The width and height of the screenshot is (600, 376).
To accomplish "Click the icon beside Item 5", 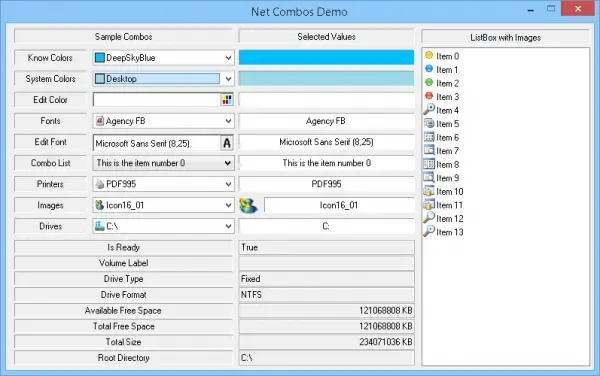I will 429,123.
